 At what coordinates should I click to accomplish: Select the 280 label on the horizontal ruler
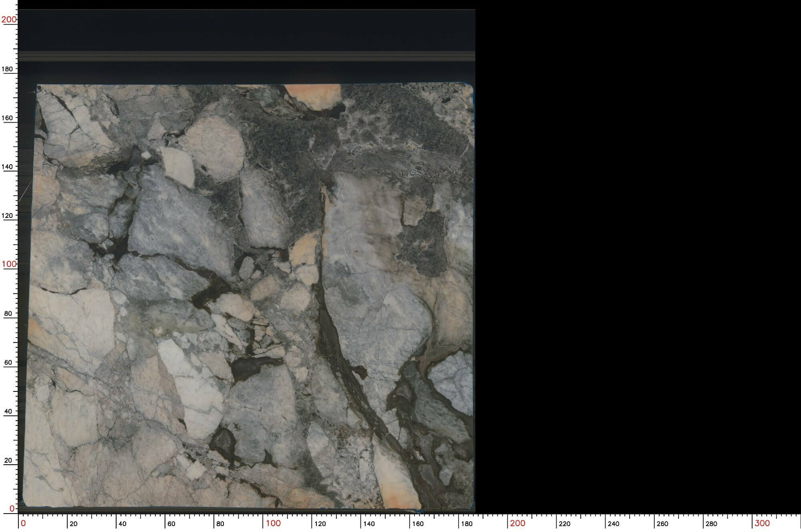click(x=711, y=524)
